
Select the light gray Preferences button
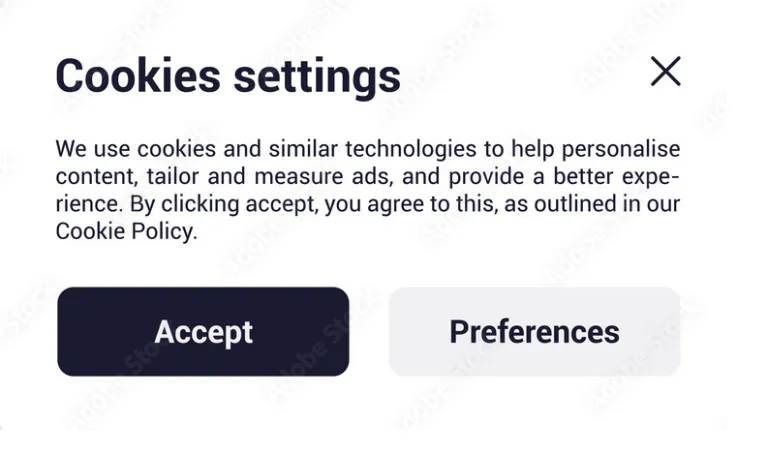[534, 332]
